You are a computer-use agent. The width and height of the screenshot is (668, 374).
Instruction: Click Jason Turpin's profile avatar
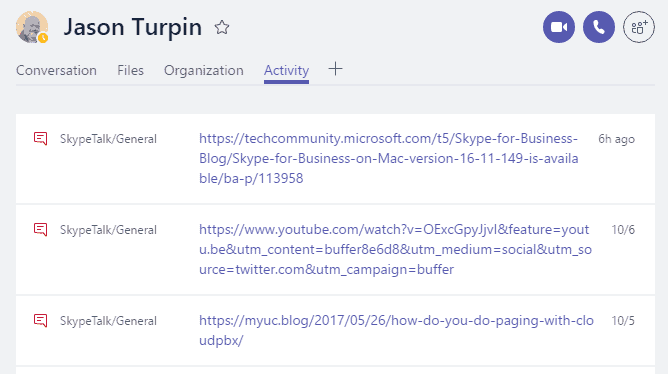point(32,27)
